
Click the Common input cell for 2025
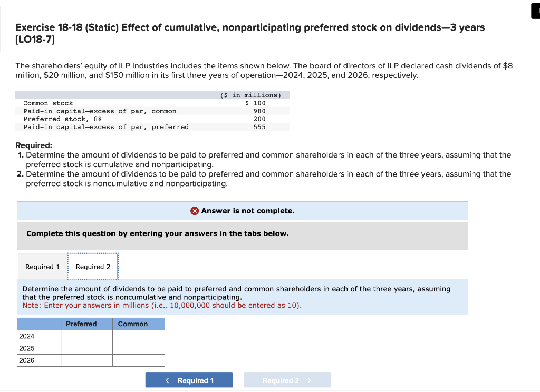click(x=138, y=348)
